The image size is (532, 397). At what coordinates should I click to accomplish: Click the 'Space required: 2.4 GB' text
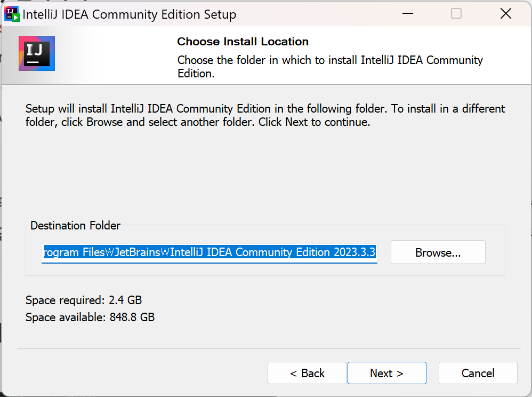pyautogui.click(x=84, y=300)
